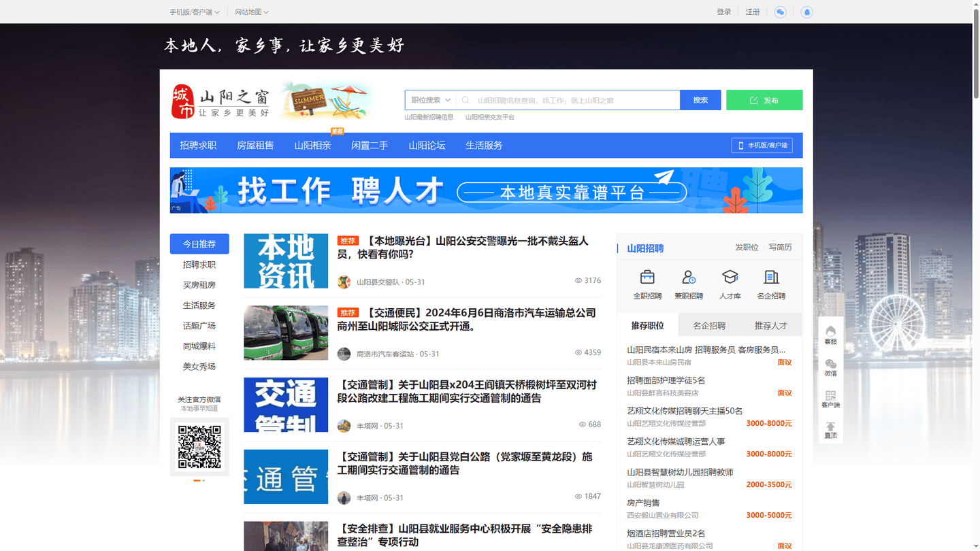This screenshot has height=551, width=980.
Task: Open 招聘求职 in the main navigation
Action: tap(198, 145)
